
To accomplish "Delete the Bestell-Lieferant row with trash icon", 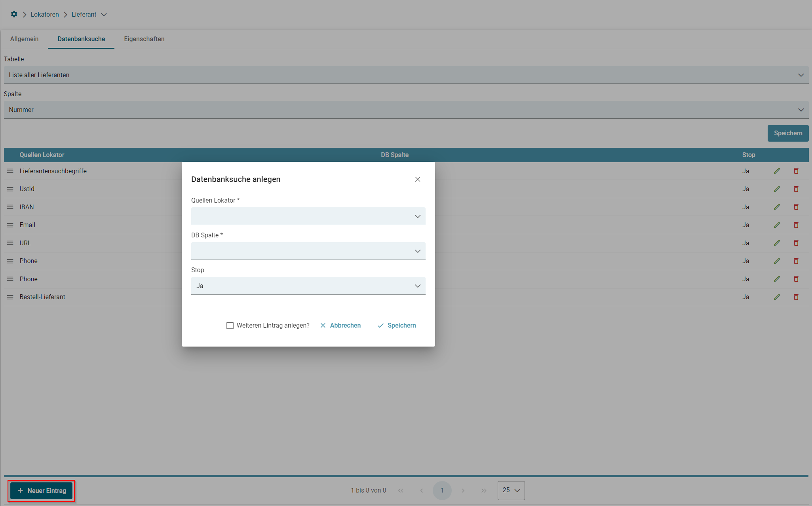I will 796,297.
